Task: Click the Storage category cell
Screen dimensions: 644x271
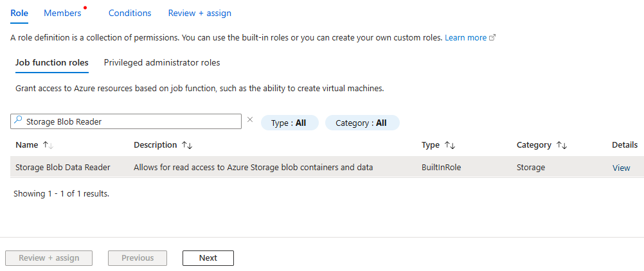Action: [x=531, y=168]
